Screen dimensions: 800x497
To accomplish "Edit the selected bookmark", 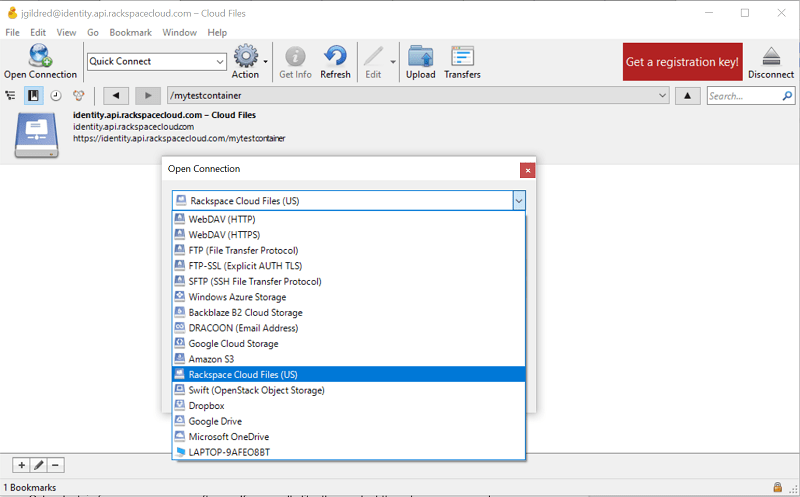I will pos(38,465).
